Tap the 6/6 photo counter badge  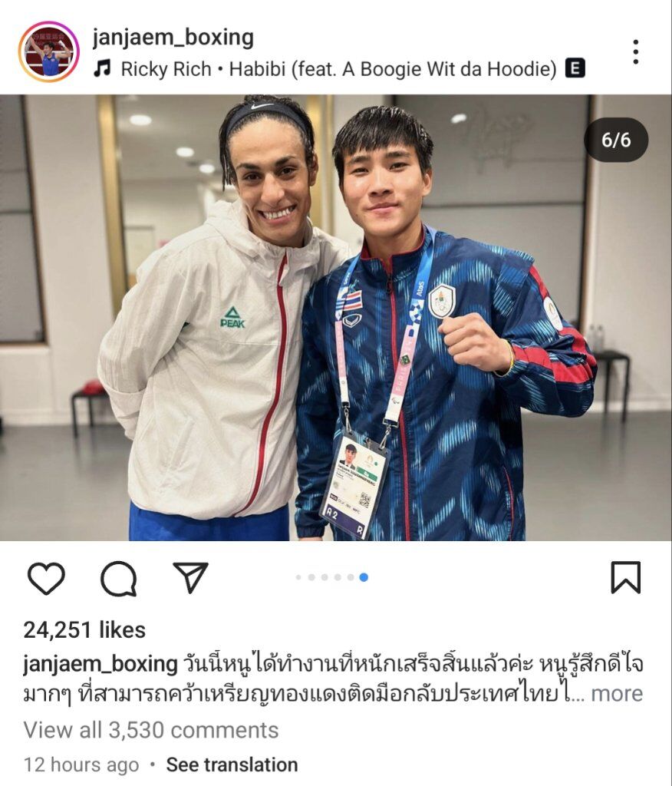pos(616,140)
